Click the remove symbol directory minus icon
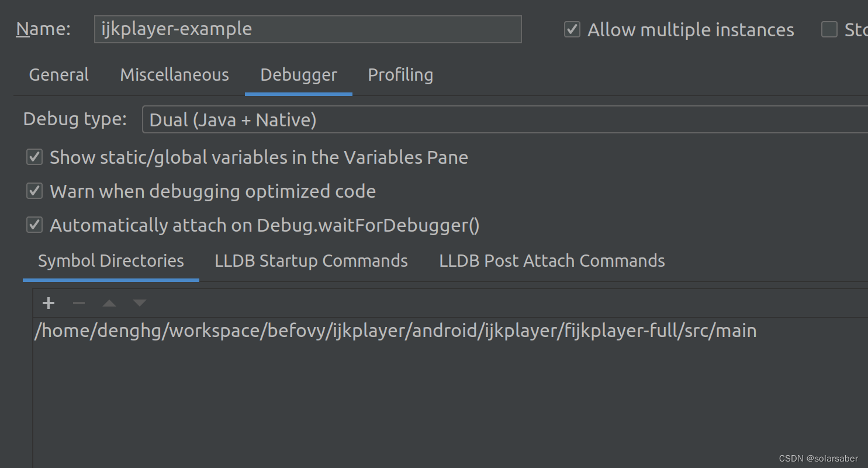Viewport: 868px width, 468px height. point(79,303)
